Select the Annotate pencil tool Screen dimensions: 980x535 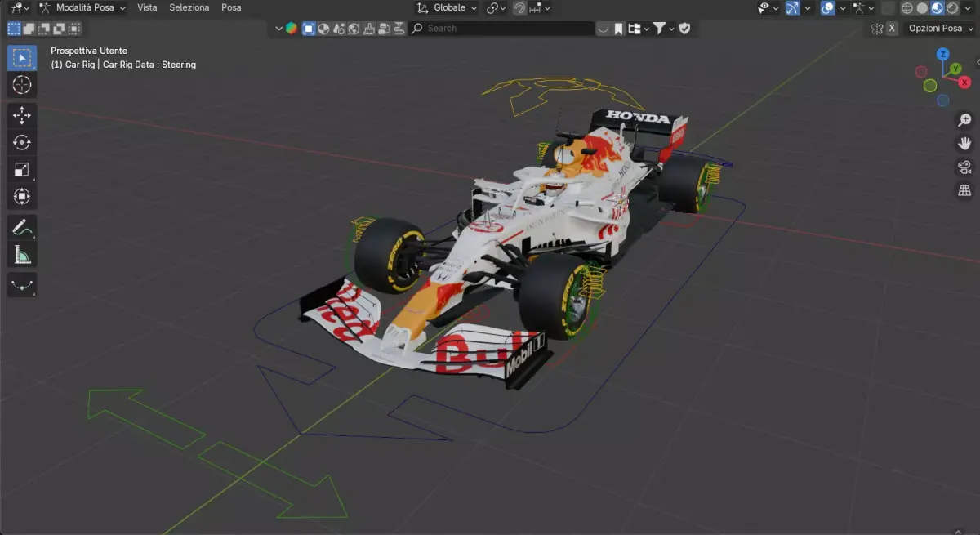[x=22, y=227]
